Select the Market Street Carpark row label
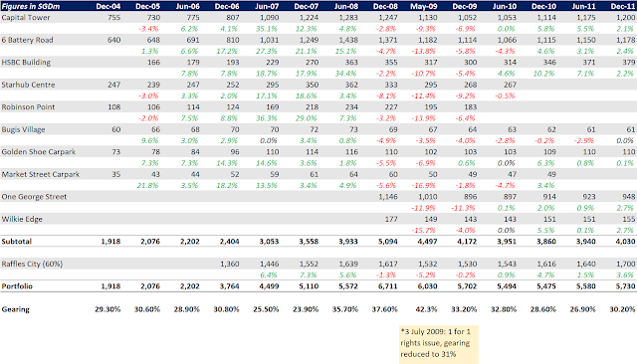Viewport: 637px width, 364px height. (x=41, y=174)
